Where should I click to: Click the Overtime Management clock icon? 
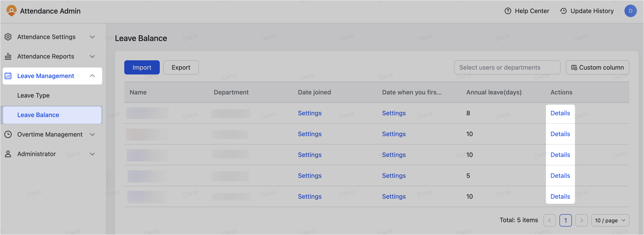pyautogui.click(x=8, y=134)
